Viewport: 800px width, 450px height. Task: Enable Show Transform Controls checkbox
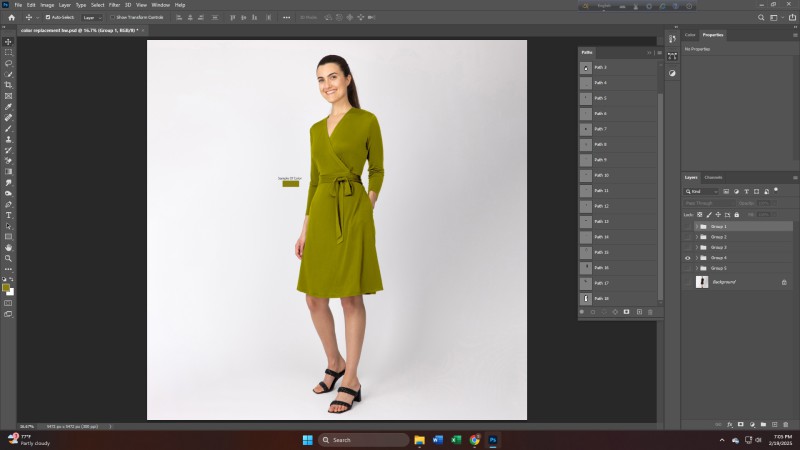114,17
